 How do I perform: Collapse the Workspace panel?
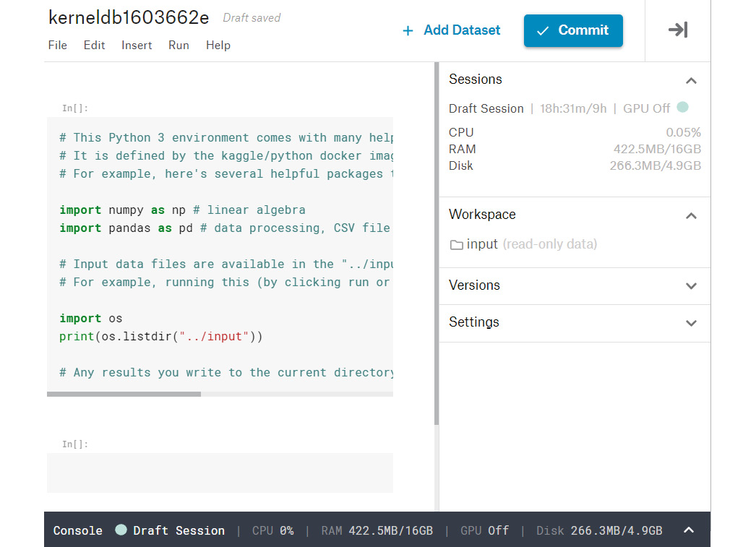pos(691,215)
